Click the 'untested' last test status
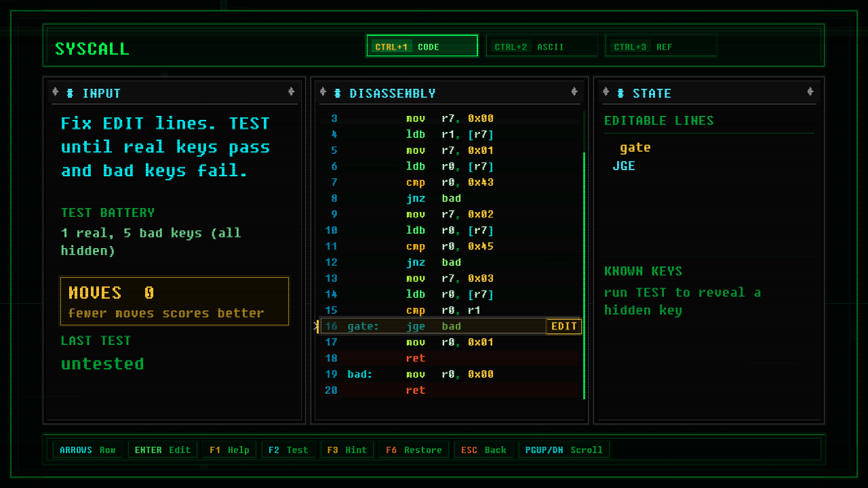Image resolution: width=868 pixels, height=488 pixels. click(102, 364)
